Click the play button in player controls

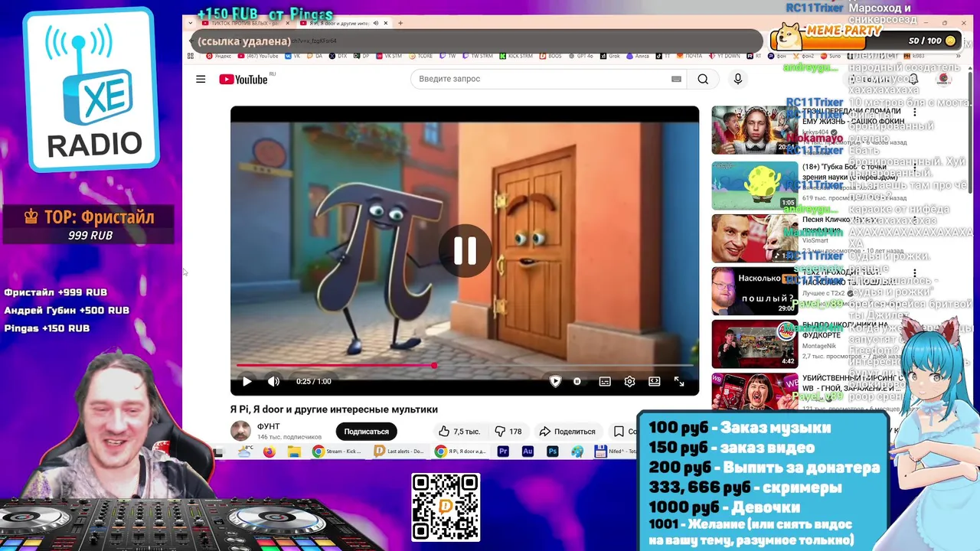[x=247, y=381]
